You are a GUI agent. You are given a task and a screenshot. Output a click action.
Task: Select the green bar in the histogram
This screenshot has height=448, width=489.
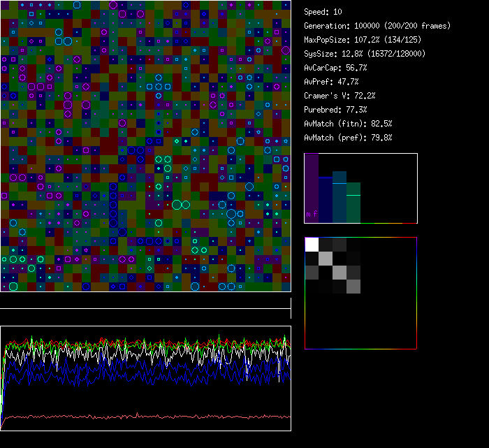point(353,203)
